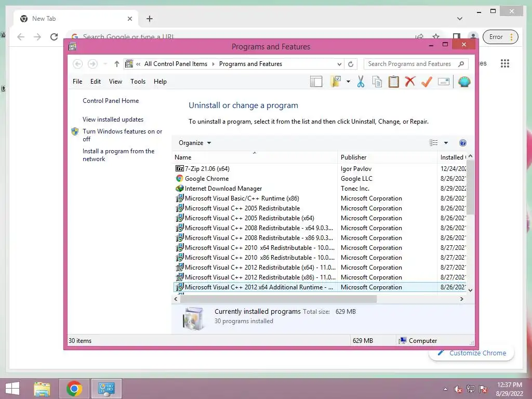Open Control Panel Home link

pos(111,101)
